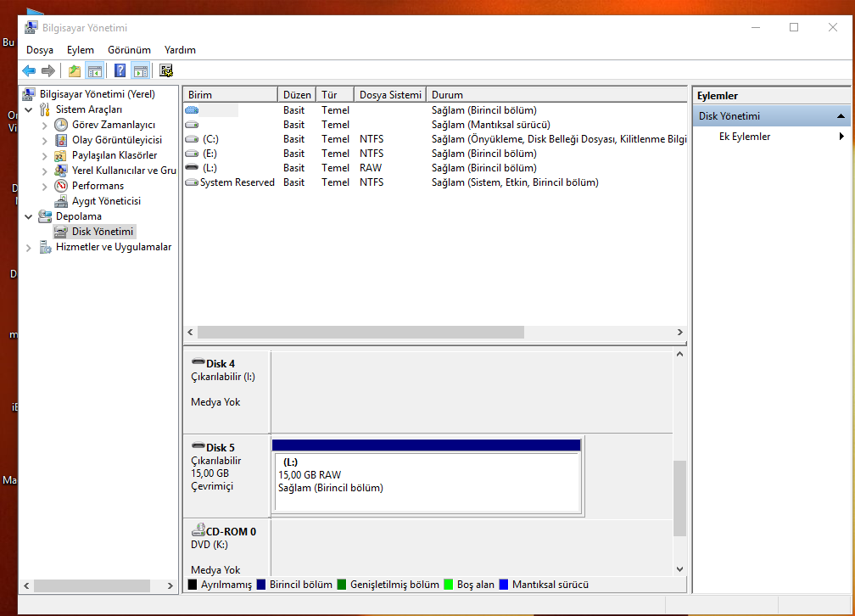
Task: Open the Yardım menu
Action: tap(180, 50)
